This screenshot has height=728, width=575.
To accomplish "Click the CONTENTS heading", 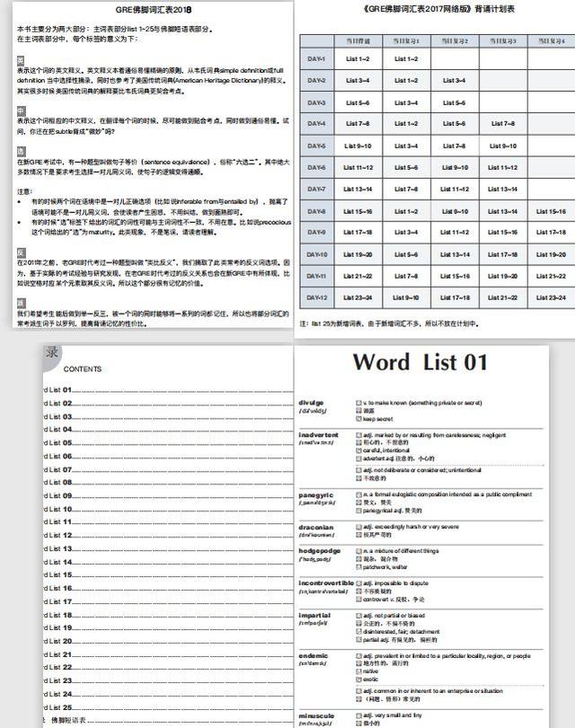I will [x=82, y=369].
